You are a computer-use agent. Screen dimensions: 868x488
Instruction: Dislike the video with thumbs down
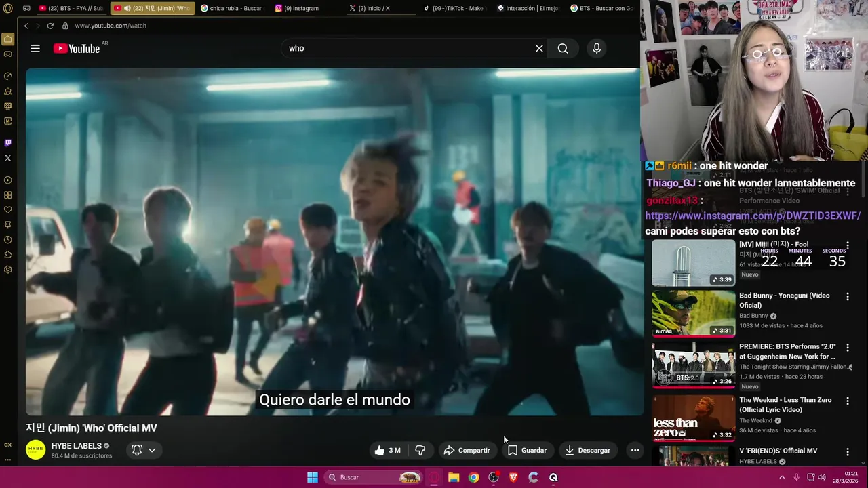pyautogui.click(x=420, y=450)
